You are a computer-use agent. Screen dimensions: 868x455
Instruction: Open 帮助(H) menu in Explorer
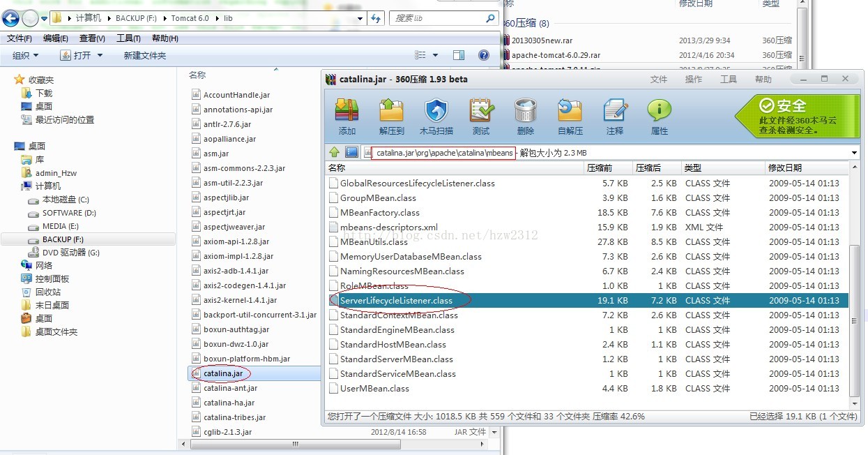point(165,38)
